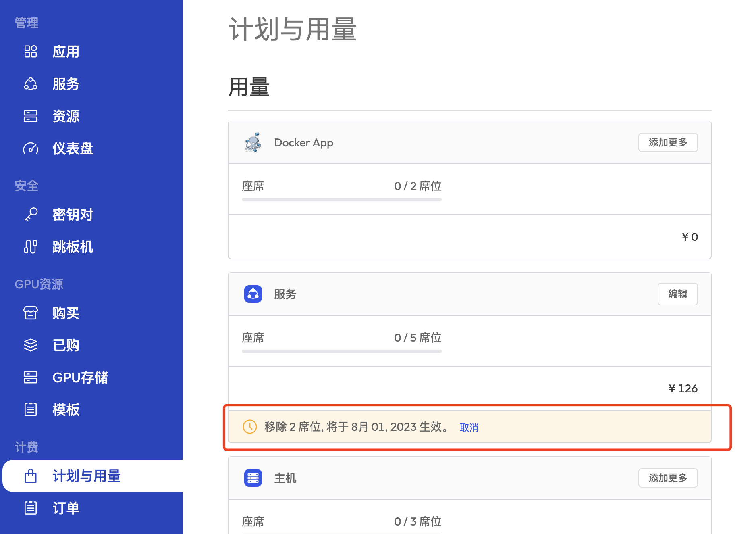Select the 订单 menu entry
756x534 pixels.
[66, 508]
